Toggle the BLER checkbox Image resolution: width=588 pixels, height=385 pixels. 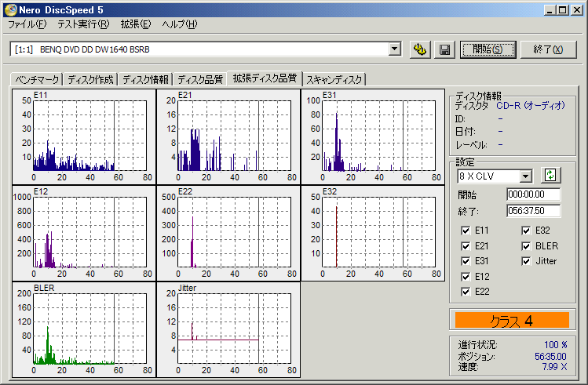coord(528,245)
